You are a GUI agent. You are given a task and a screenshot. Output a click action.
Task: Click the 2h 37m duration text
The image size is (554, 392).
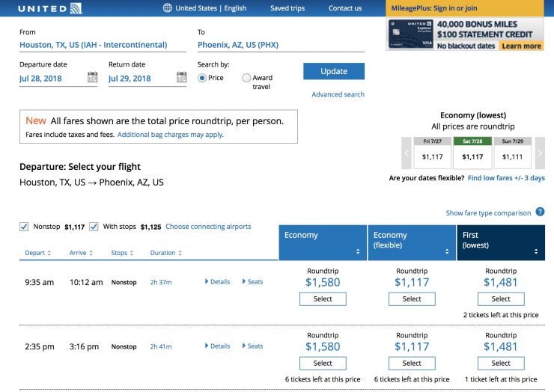coord(161,282)
